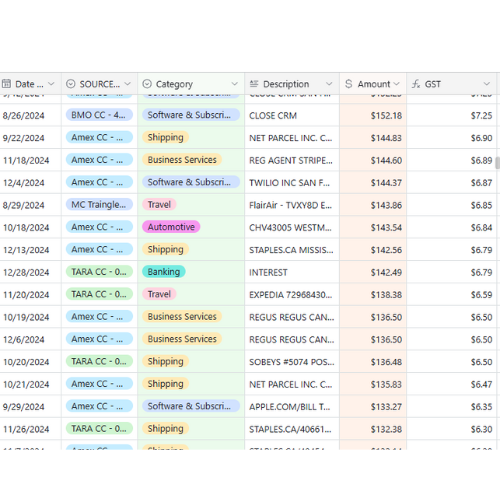Image resolution: width=500 pixels, height=500 pixels.
Task: Expand the Category column options chevron
Action: (235, 84)
